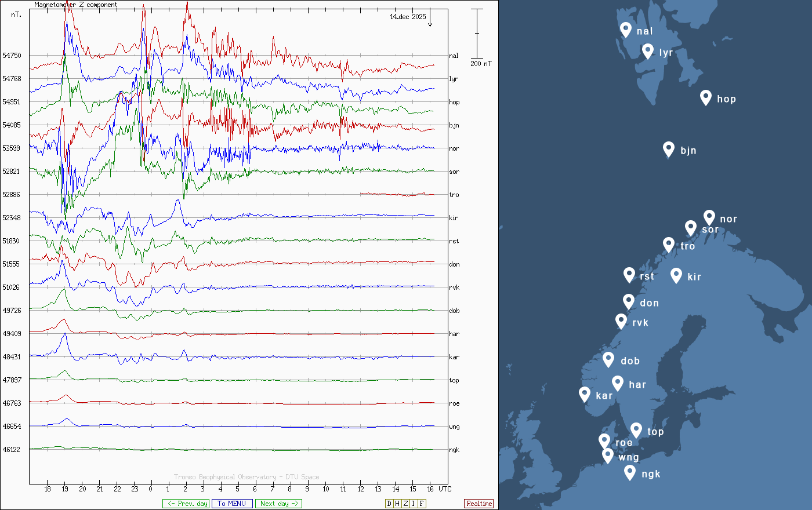Show the F component plot
The width and height of the screenshot is (812, 510).
pyautogui.click(x=422, y=504)
